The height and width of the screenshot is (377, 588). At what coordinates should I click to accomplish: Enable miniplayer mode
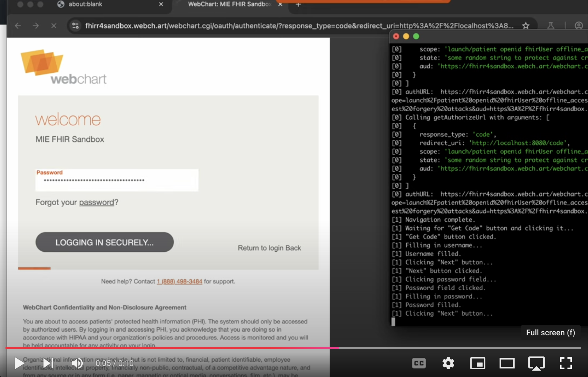point(477,363)
